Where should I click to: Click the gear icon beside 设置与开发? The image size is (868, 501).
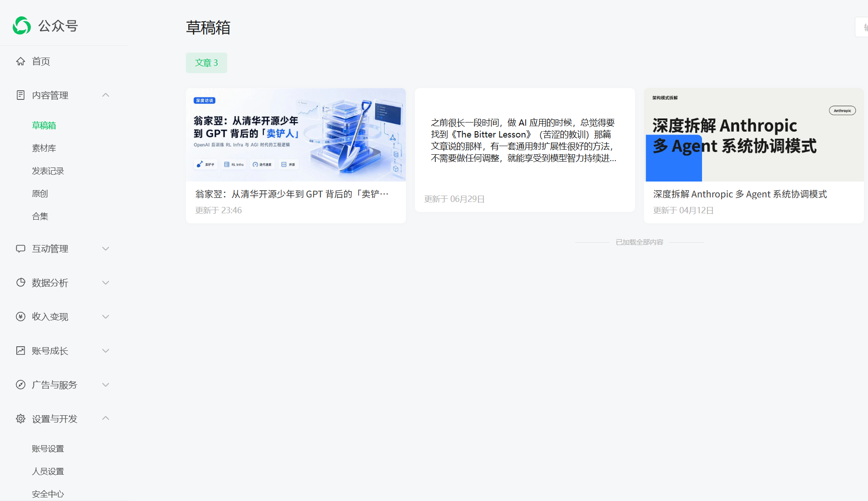[20, 419]
